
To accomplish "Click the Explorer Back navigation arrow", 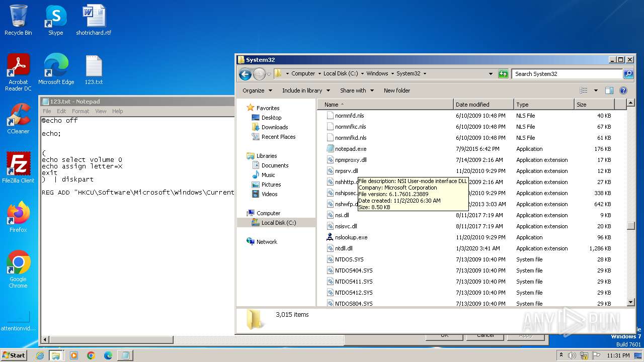I will coord(245,74).
